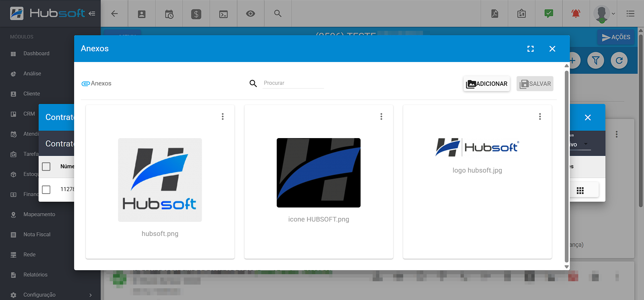Close the Contrato dialog behind Anexos

(588, 118)
